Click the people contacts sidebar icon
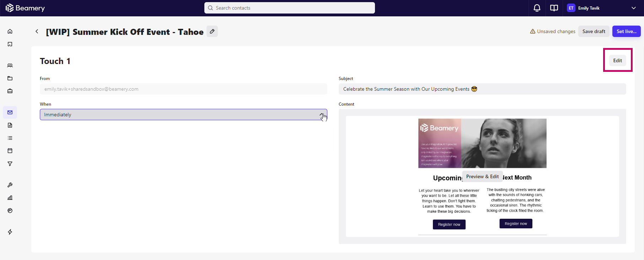Viewport: 644px width, 260px height. (10, 65)
